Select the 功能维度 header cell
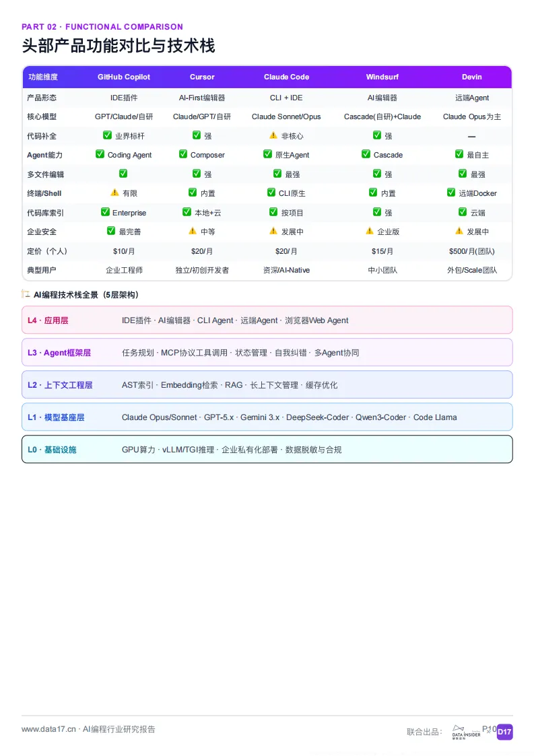 click(x=43, y=77)
